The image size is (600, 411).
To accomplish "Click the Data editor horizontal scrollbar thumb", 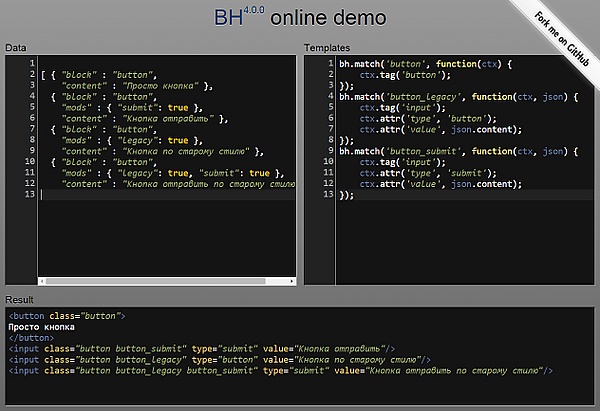I will (155, 281).
